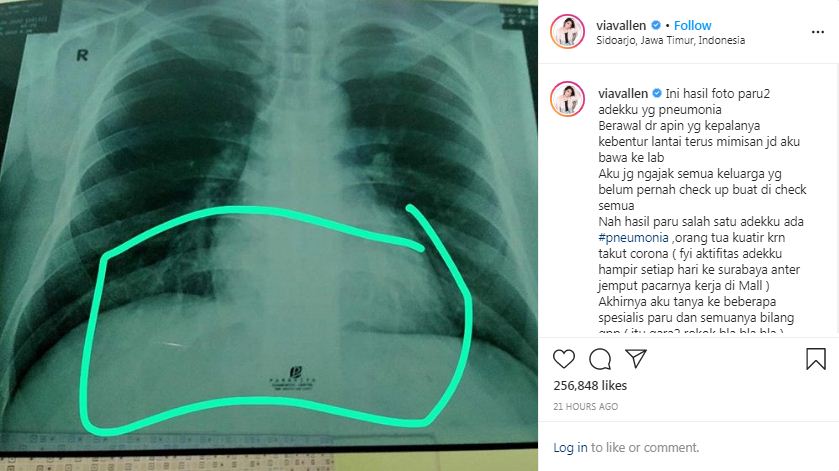This screenshot has width=839, height=471.
Task: Open viavallen username in header
Action: point(621,25)
